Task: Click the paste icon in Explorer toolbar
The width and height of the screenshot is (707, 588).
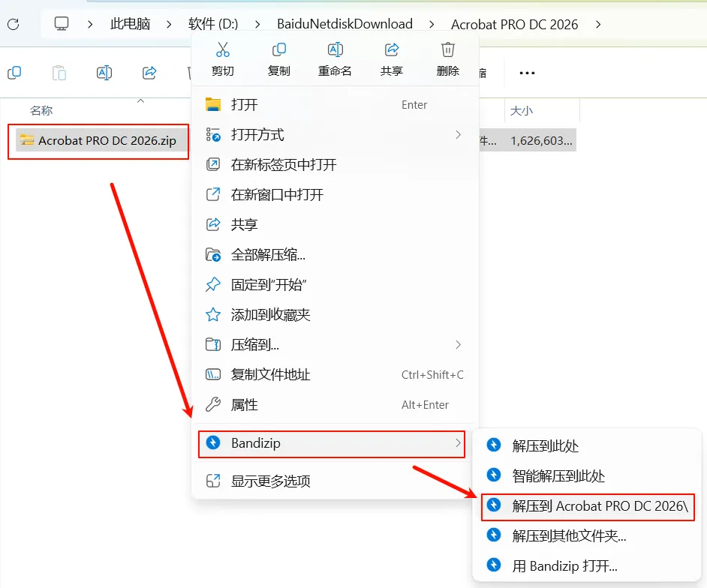Action: [59, 73]
